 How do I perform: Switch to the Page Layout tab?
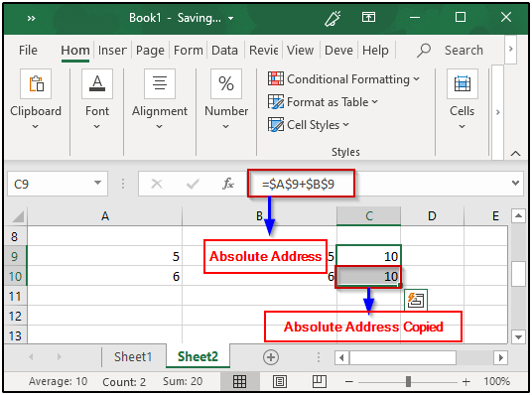(150, 51)
